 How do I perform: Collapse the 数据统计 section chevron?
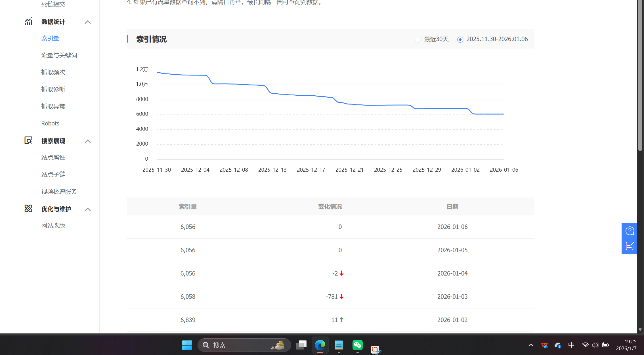(88, 22)
